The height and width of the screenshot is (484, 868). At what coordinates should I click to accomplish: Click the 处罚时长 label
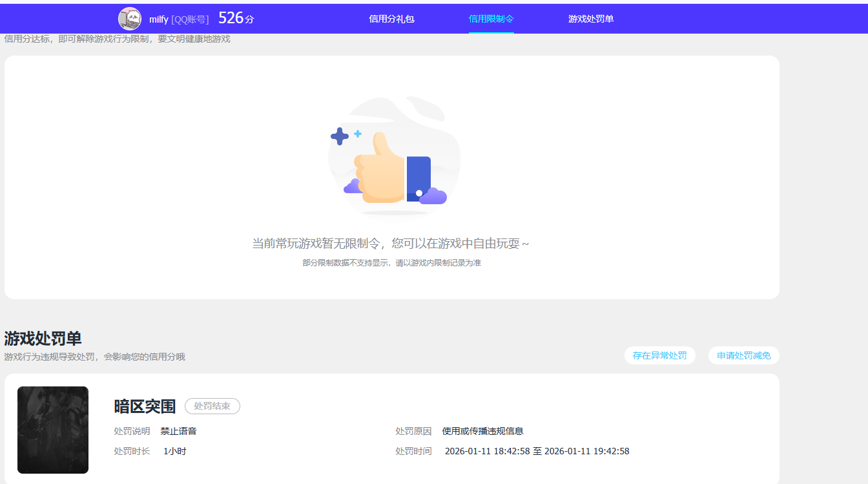[132, 451]
